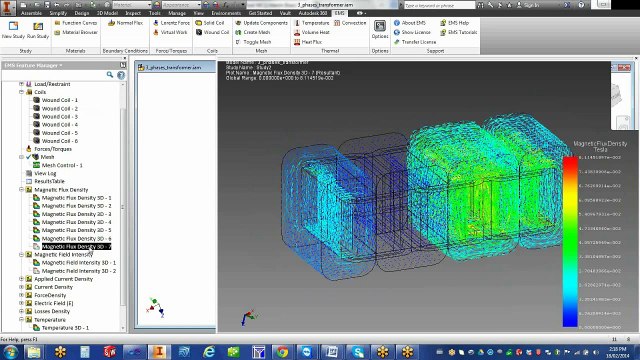Open Google Chrome from the taskbar

point(282,351)
